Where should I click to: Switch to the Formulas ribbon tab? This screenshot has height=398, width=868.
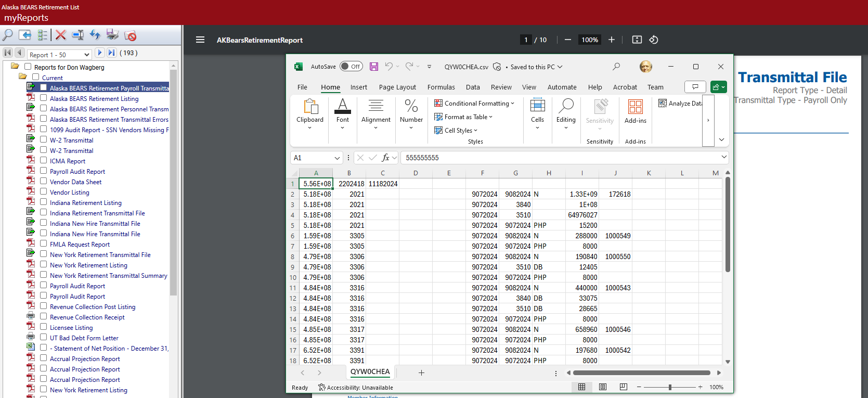[441, 87]
